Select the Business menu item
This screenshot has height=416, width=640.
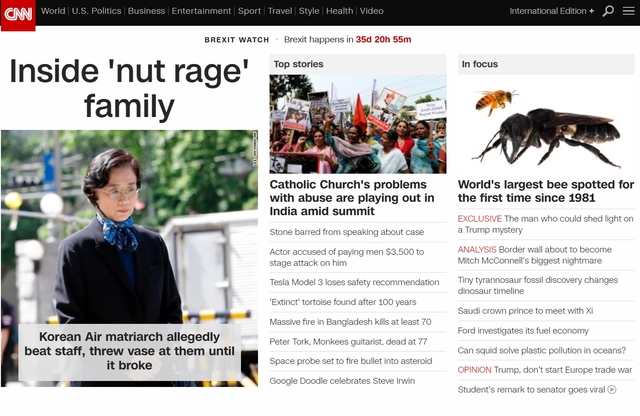[146, 11]
